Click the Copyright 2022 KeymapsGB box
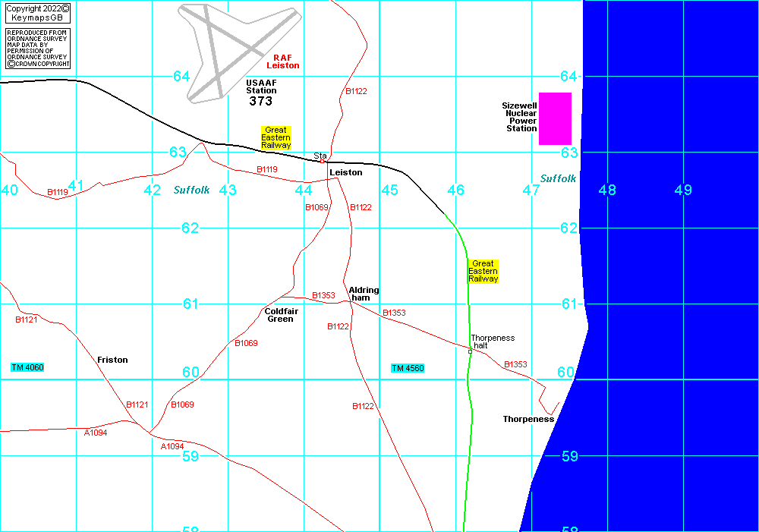Viewport: 759px width, 532px height. click(x=37, y=13)
